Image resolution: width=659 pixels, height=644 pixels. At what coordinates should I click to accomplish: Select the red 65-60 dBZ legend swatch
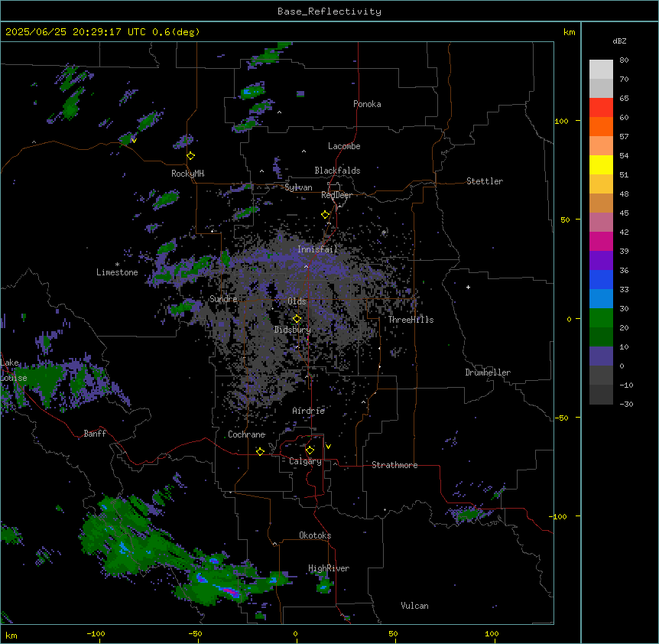601,108
